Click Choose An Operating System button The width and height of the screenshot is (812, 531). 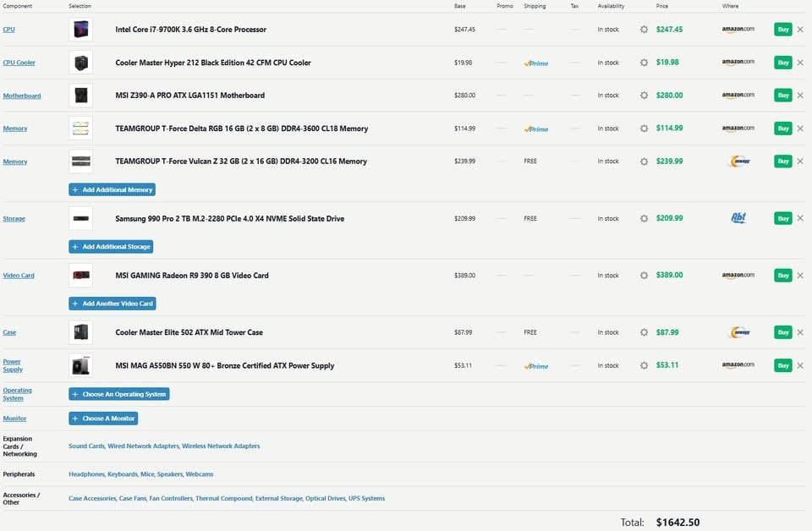pyautogui.click(x=119, y=394)
